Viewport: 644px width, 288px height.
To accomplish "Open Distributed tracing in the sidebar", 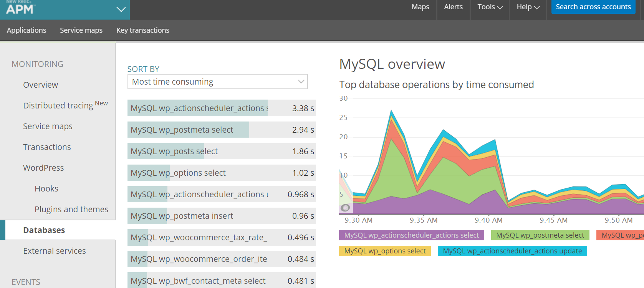I will [66, 105].
